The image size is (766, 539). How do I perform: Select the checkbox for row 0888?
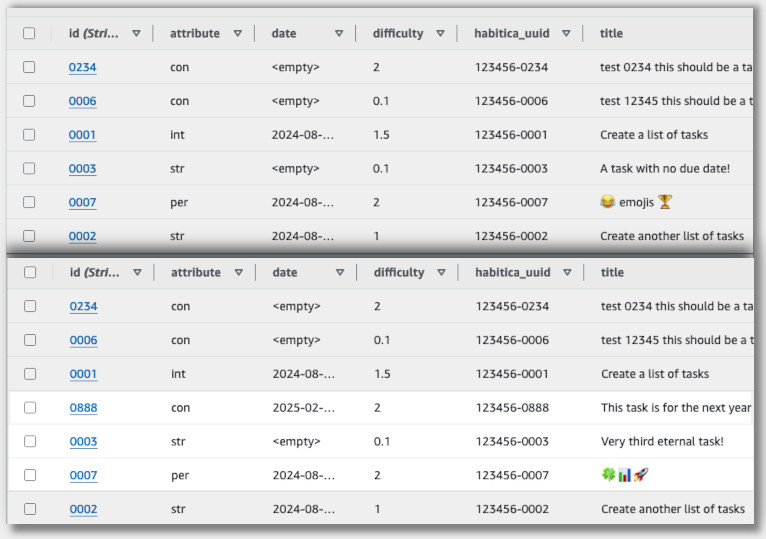click(30, 407)
